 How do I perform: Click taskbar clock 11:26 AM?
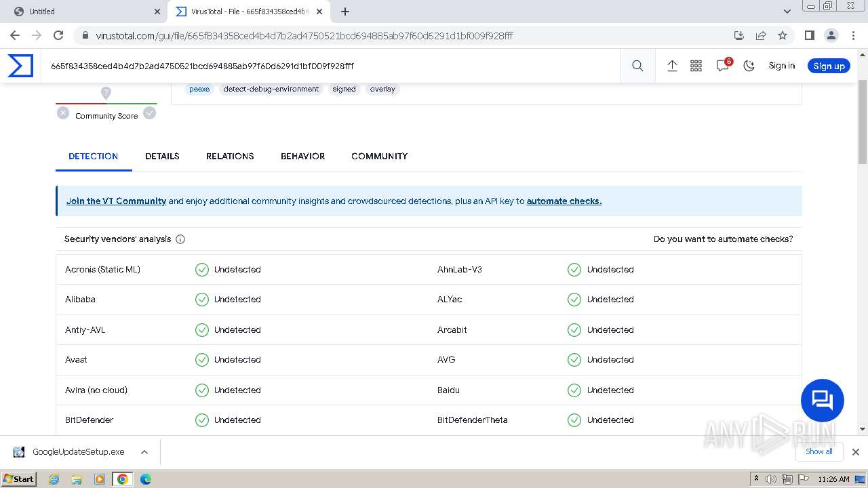[x=833, y=479]
